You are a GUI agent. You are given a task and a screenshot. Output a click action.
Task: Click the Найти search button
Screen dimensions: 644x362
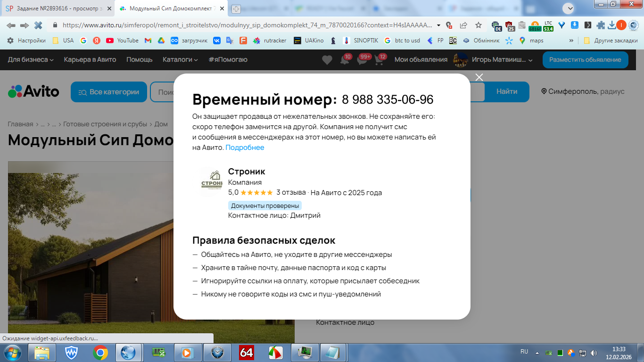tap(507, 92)
